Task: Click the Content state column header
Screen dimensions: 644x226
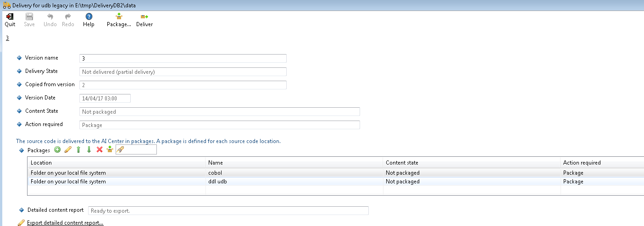Action: point(472,163)
